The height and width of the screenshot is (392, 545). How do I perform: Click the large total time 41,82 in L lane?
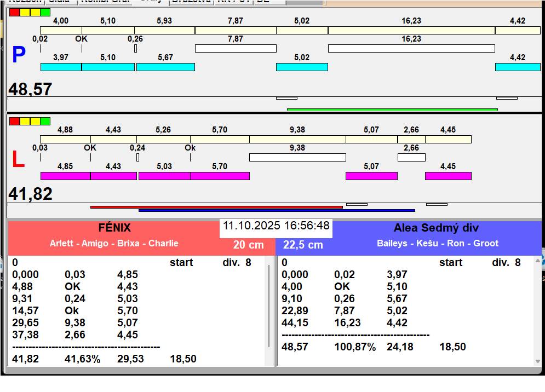coord(30,194)
